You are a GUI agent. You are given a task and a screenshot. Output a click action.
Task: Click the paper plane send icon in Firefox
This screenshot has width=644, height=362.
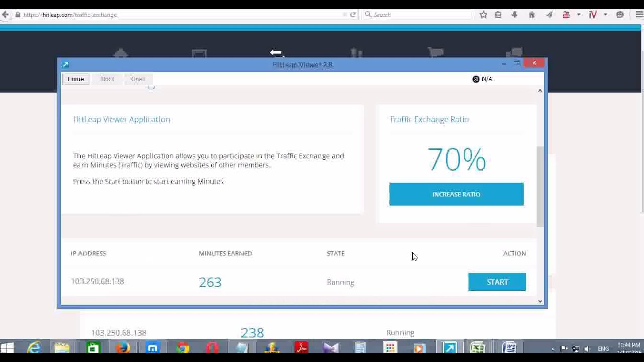(x=549, y=15)
